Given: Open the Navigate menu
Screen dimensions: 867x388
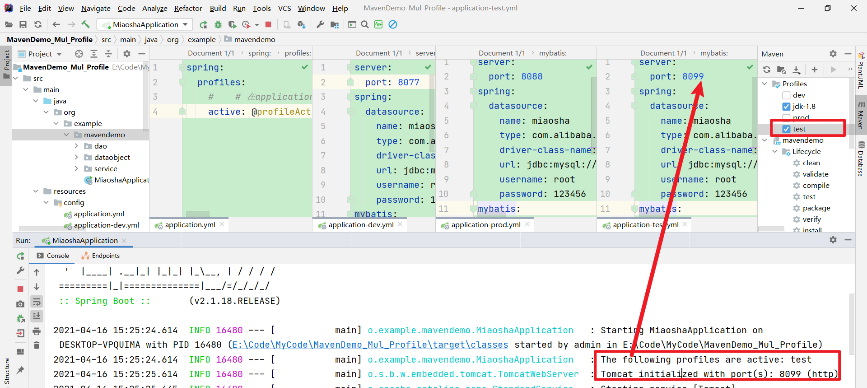Looking at the screenshot, I should pos(95,8).
